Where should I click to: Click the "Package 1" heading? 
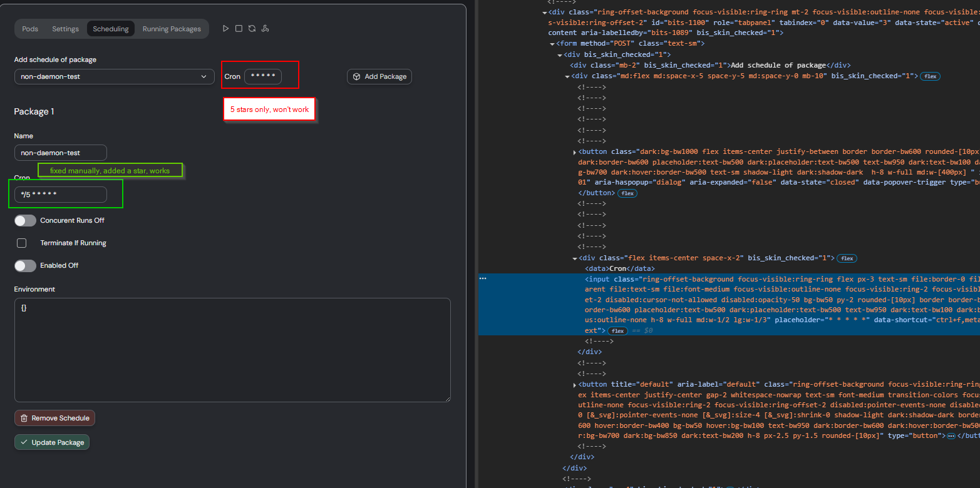click(34, 111)
